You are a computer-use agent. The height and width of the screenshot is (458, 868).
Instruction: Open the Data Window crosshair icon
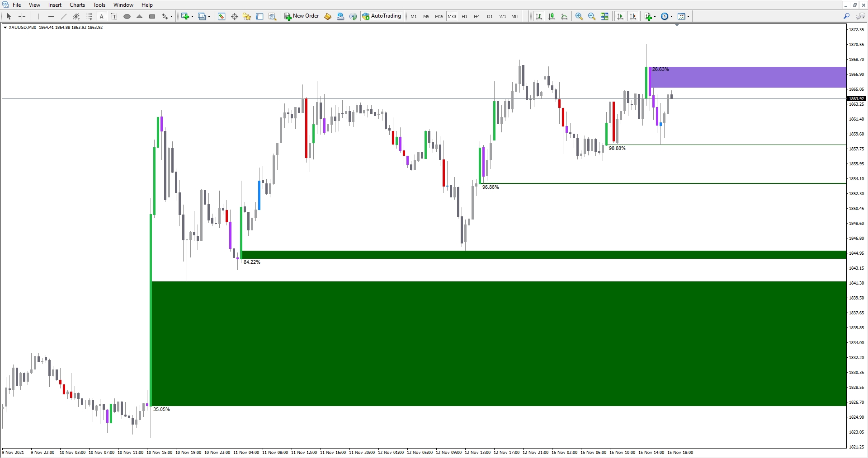234,16
